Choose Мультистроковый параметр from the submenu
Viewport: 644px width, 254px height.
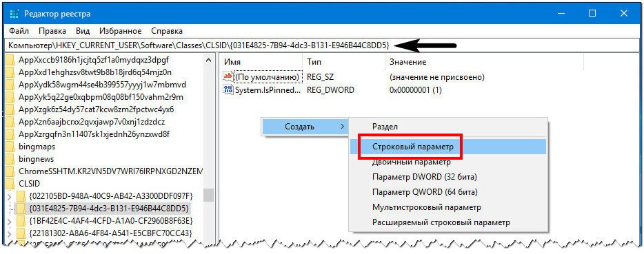point(448,207)
